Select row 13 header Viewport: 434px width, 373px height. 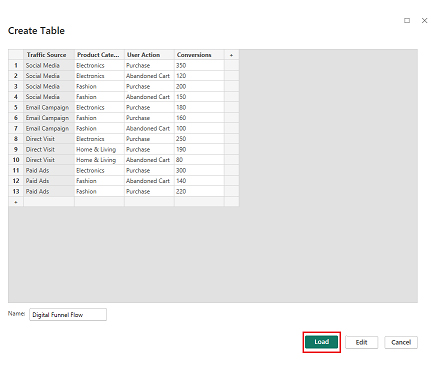(x=16, y=192)
